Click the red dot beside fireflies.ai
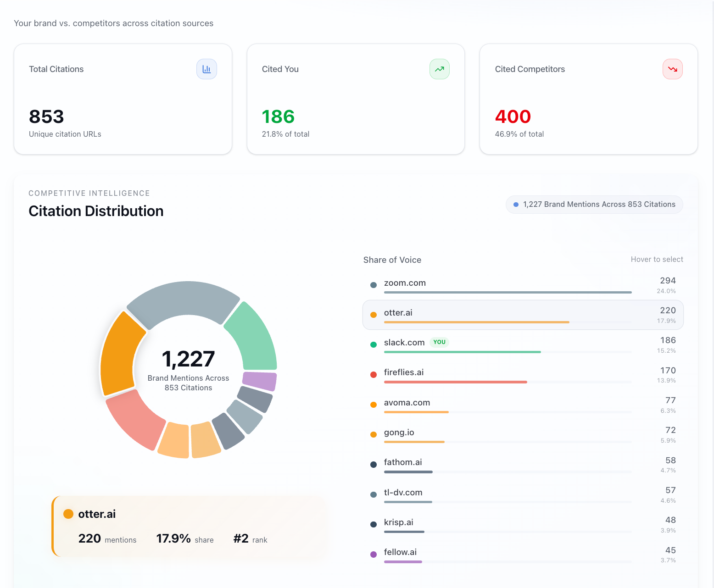The height and width of the screenshot is (588, 714). (374, 374)
